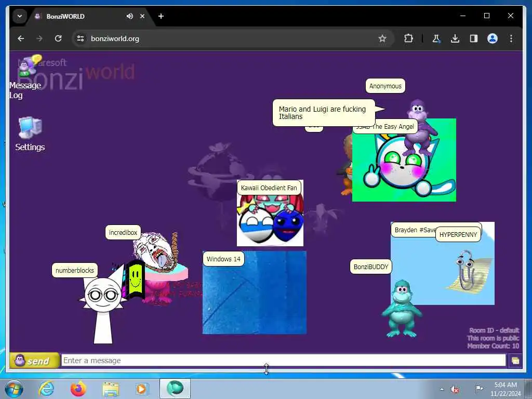Launch Firefox from the taskbar
Viewport: 532px width, 399px height.
point(78,389)
